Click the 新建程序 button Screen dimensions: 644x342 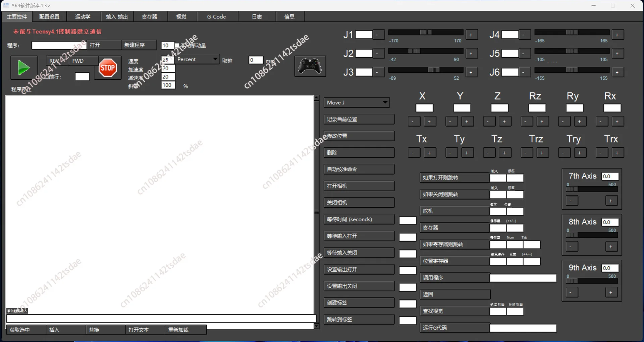click(139, 45)
